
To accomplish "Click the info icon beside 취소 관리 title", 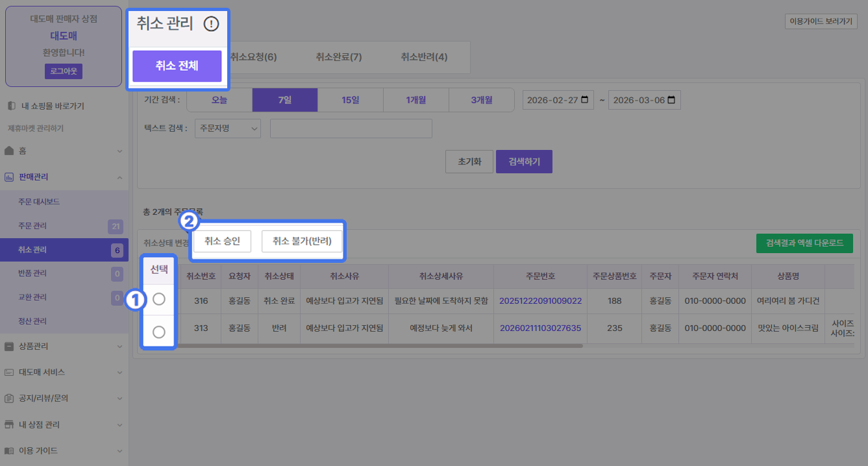I will [x=211, y=24].
